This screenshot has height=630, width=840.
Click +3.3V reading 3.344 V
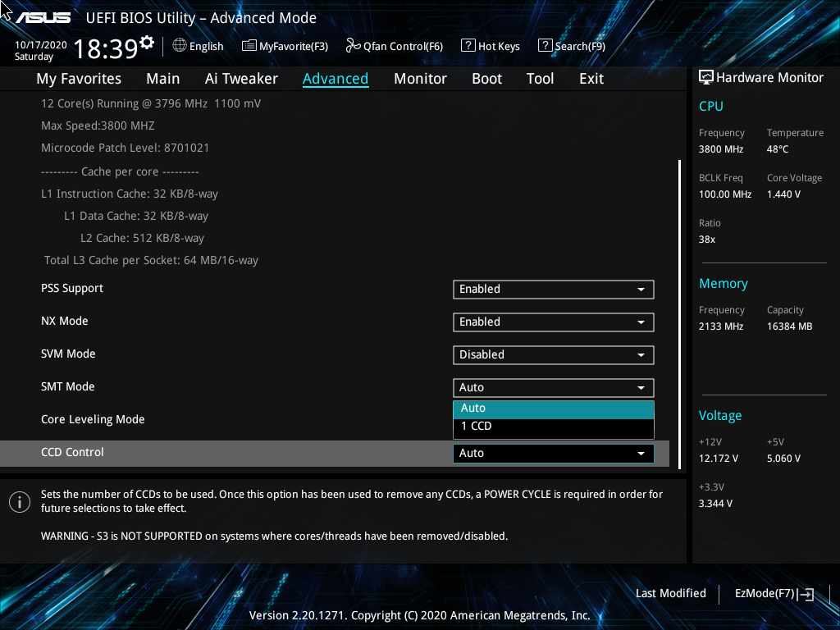pyautogui.click(x=715, y=504)
